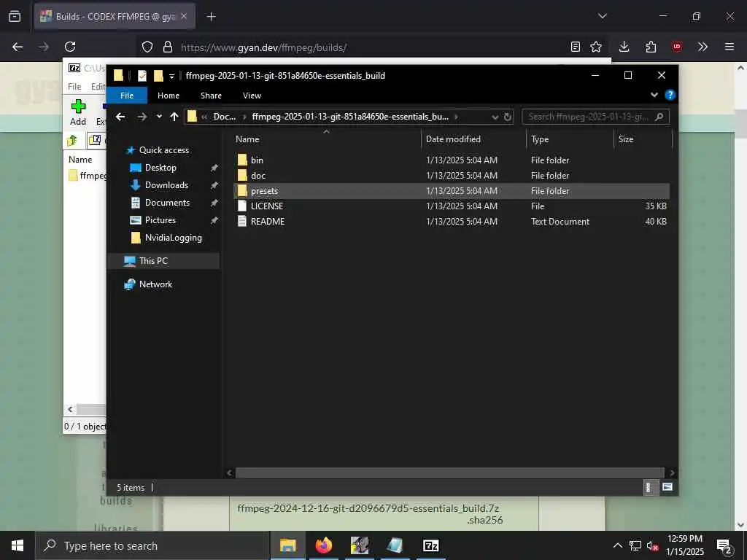This screenshot has width=747, height=560.
Task: Go back in Firefox
Action: (x=18, y=47)
